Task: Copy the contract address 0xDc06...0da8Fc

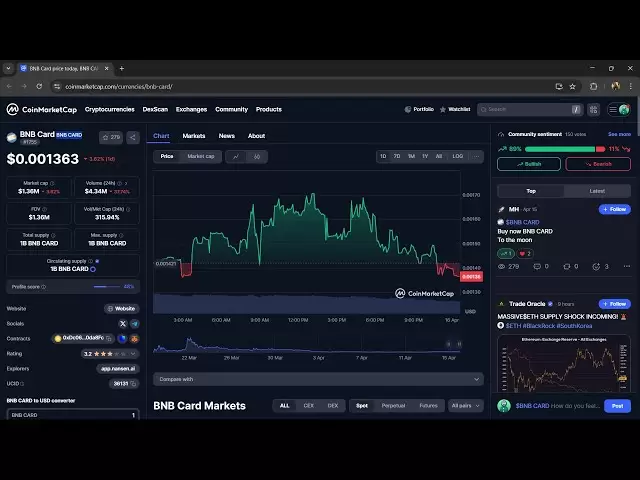Action: 109,338
